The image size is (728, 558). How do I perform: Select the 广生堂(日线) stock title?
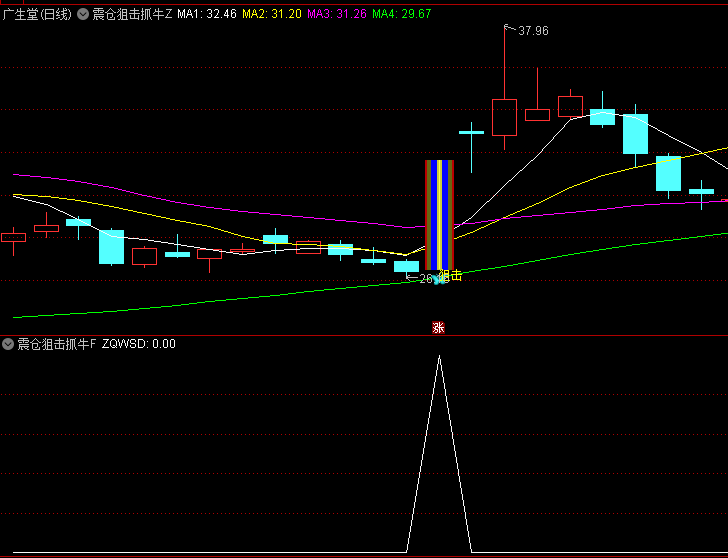37,14
